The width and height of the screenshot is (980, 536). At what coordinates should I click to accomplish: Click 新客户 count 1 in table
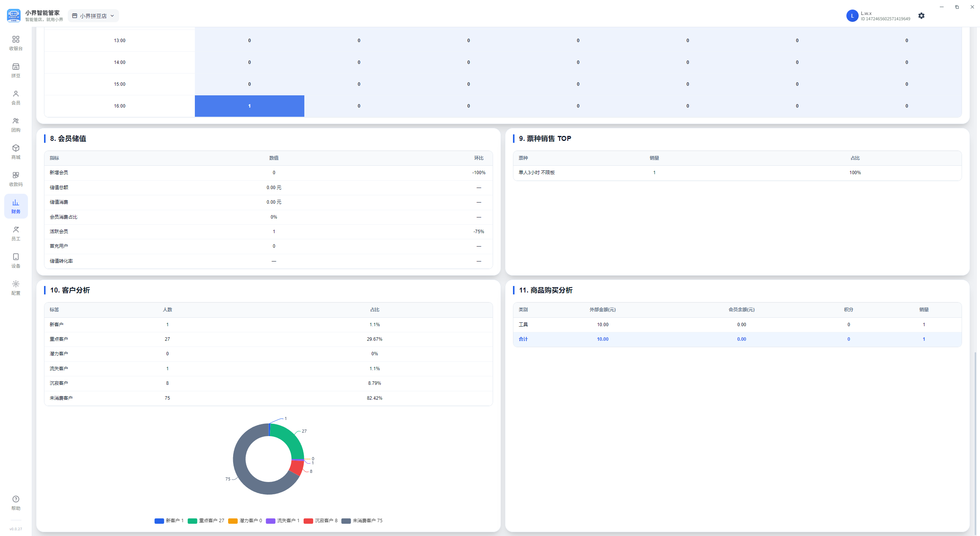coord(167,325)
